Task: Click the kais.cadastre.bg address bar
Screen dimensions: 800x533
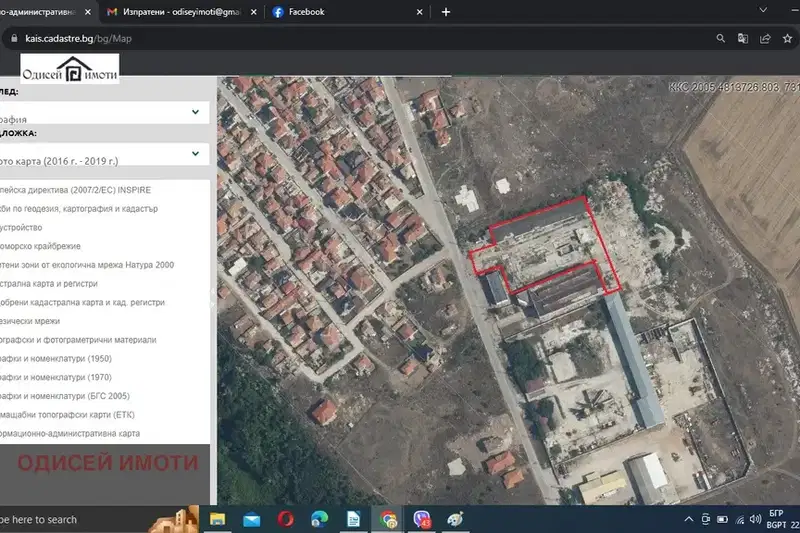Action: 357,38
